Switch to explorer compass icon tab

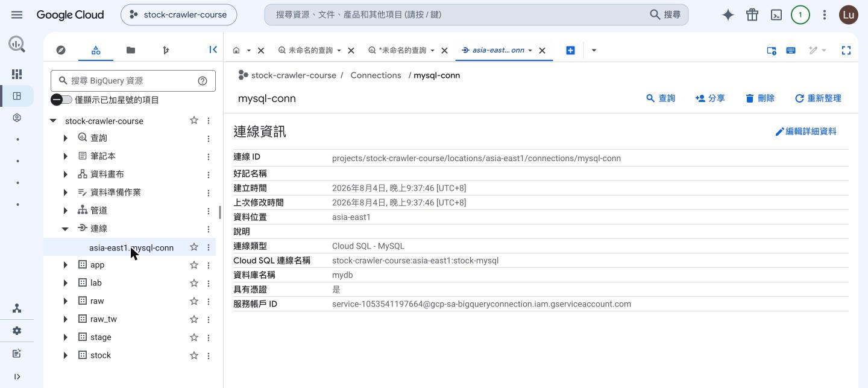(x=61, y=50)
